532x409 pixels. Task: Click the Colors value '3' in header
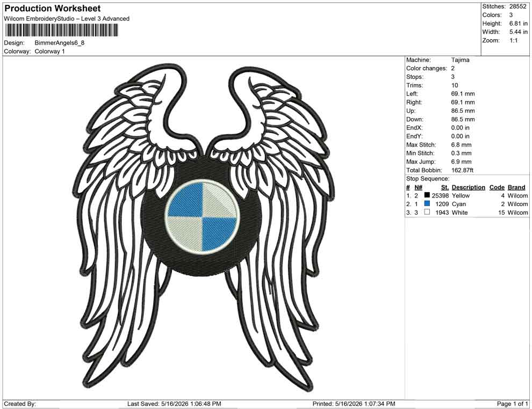point(511,15)
